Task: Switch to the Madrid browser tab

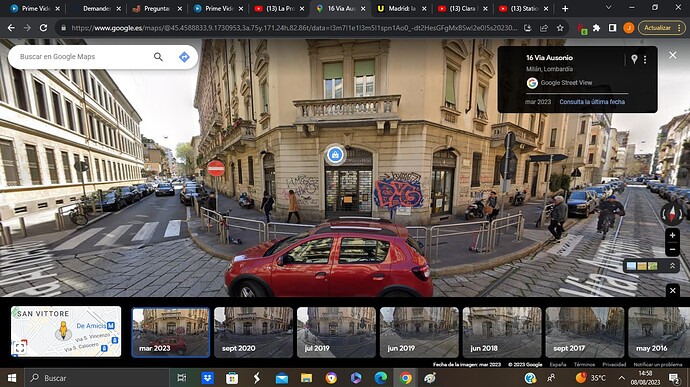Action: (x=402, y=8)
